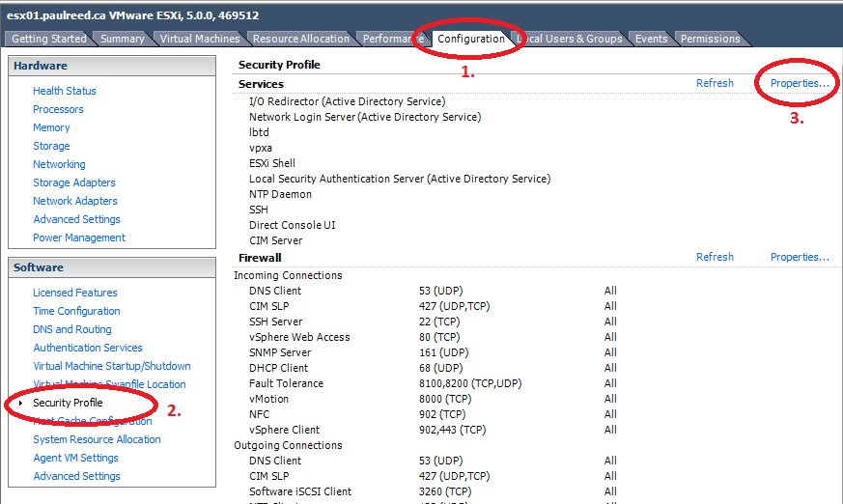The width and height of the screenshot is (843, 504).
Task: Select Storage Adapters in Hardware panel
Action: [74, 182]
